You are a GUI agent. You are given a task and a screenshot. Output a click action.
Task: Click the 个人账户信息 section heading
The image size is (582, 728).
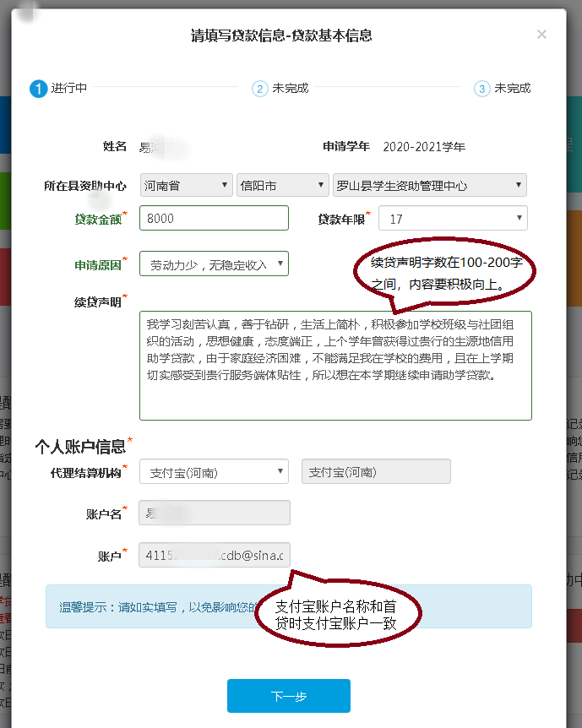81,445
